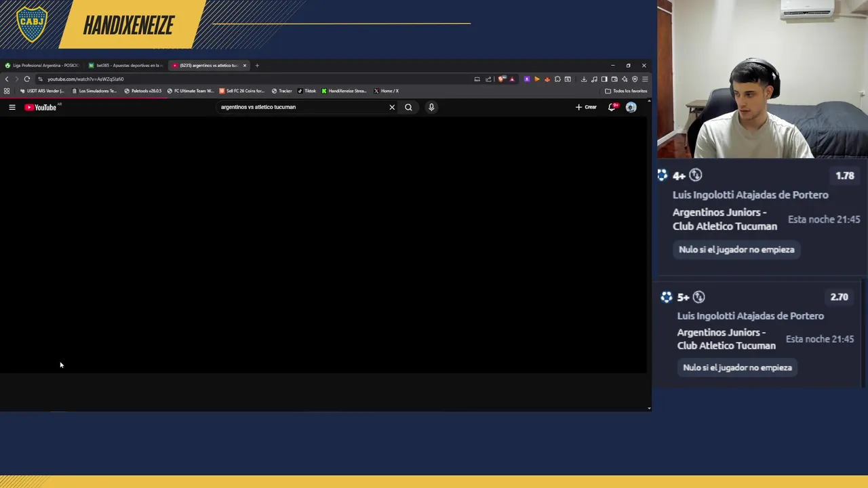The height and width of the screenshot is (488, 868).
Task: Open the Leo AI sparkle icon
Action: [625, 79]
